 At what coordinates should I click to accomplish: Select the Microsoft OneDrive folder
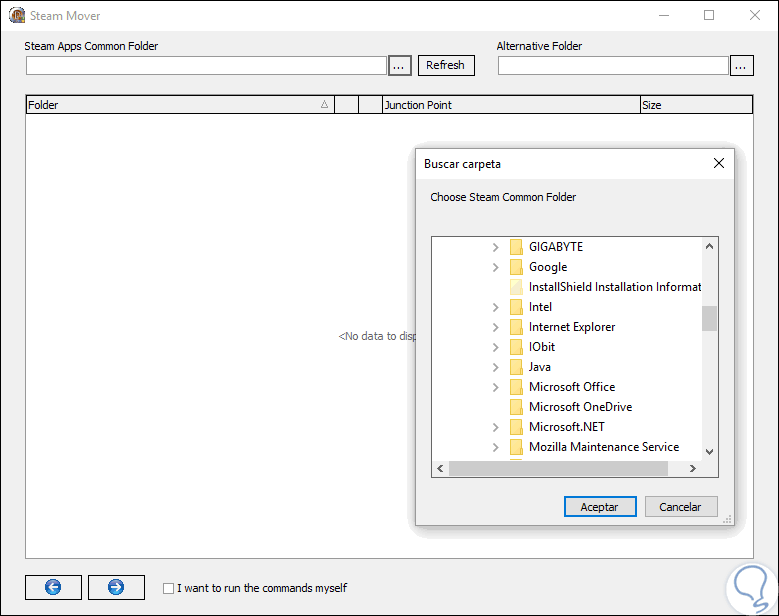[x=580, y=407]
